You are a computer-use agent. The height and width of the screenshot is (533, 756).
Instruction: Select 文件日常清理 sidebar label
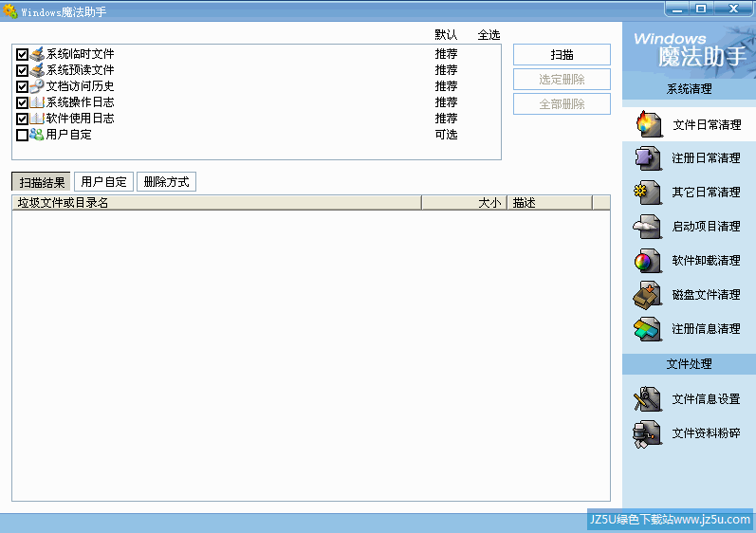[707, 125]
